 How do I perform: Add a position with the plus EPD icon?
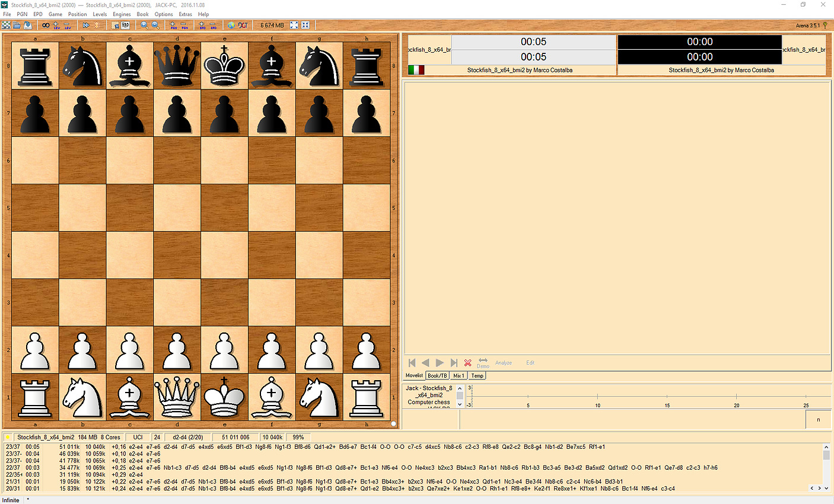coord(202,25)
